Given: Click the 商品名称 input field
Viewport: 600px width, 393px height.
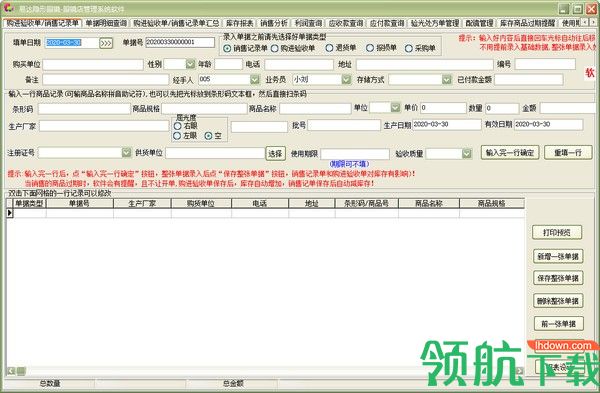Looking at the screenshot, I should pyautogui.click(x=315, y=109).
